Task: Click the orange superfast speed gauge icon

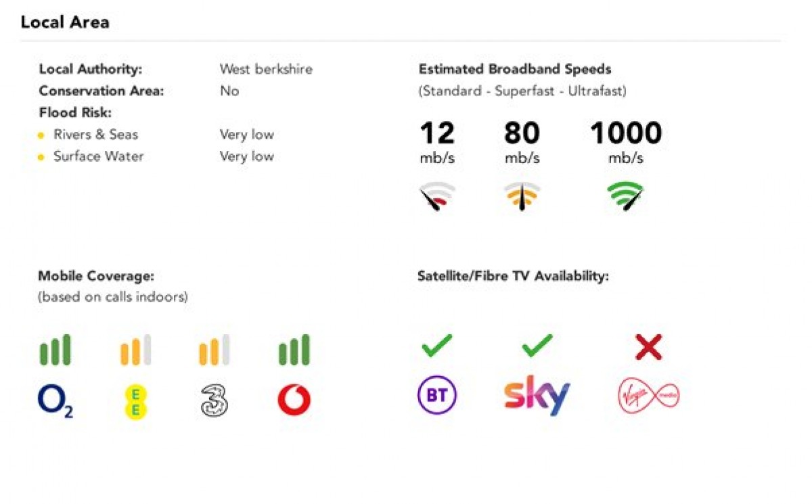Action: [522, 196]
